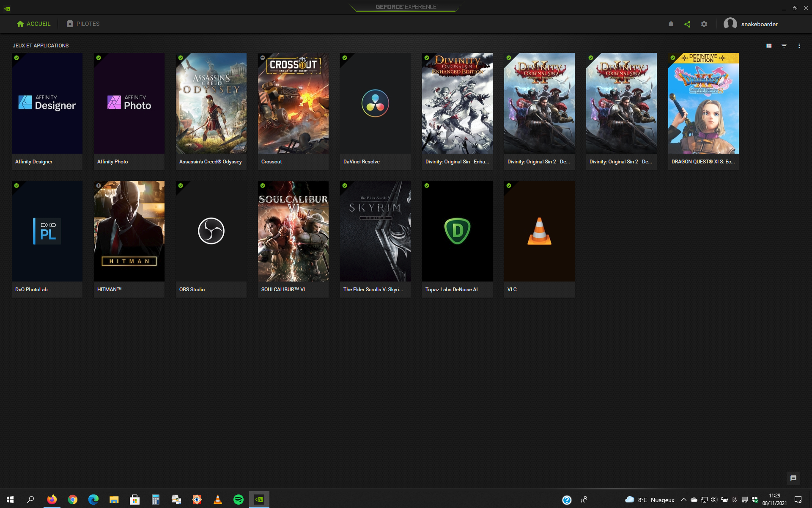The image size is (812, 508).
Task: Click the green share overlay icon
Action: coord(687,24)
